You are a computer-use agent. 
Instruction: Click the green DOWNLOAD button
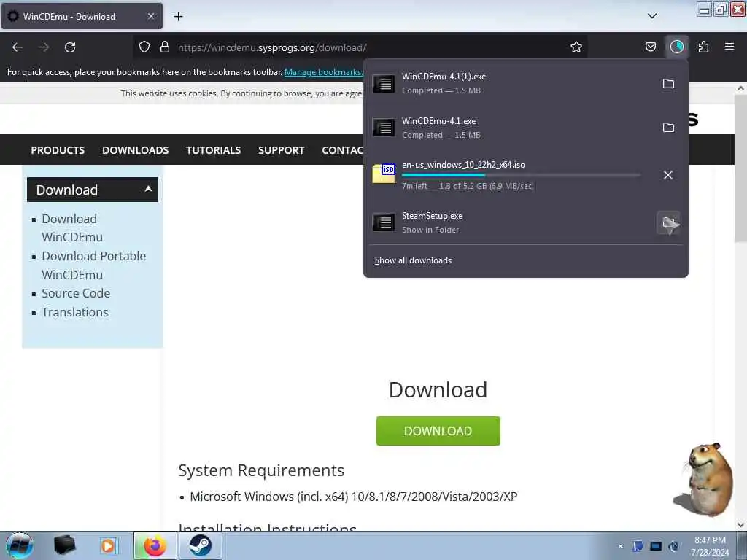[438, 431]
